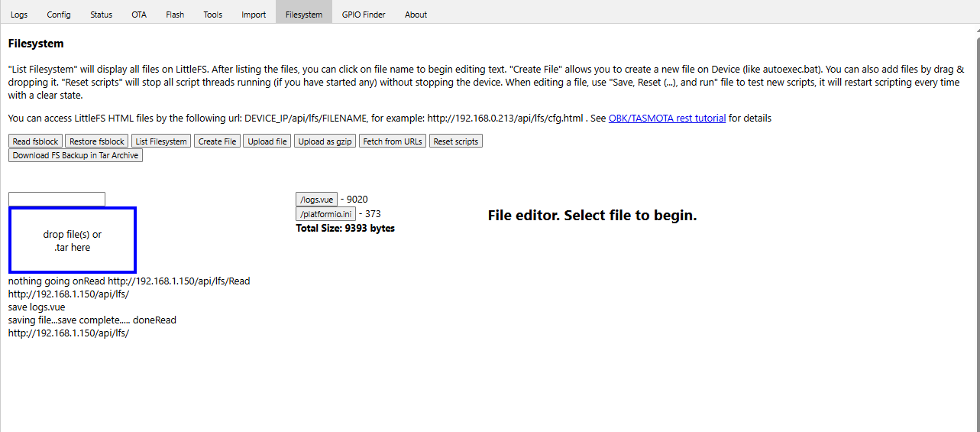Switch to the Config tab

tap(59, 15)
